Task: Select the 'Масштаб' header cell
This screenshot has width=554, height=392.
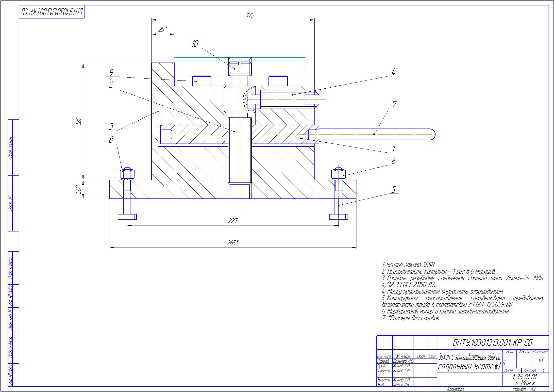Action: (x=540, y=352)
